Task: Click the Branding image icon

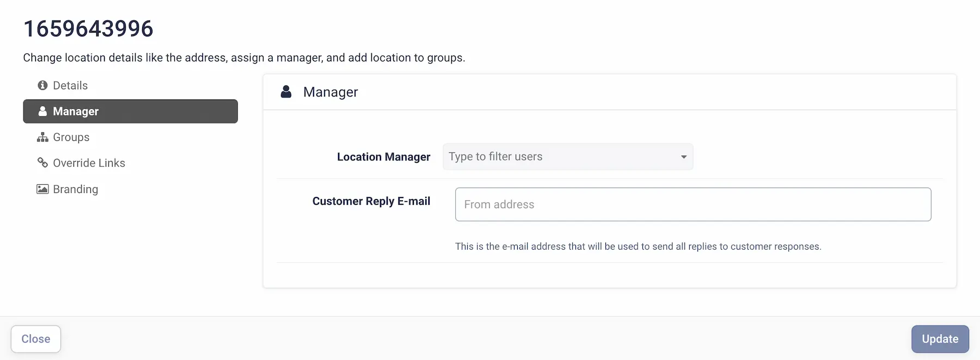Action: (42, 189)
